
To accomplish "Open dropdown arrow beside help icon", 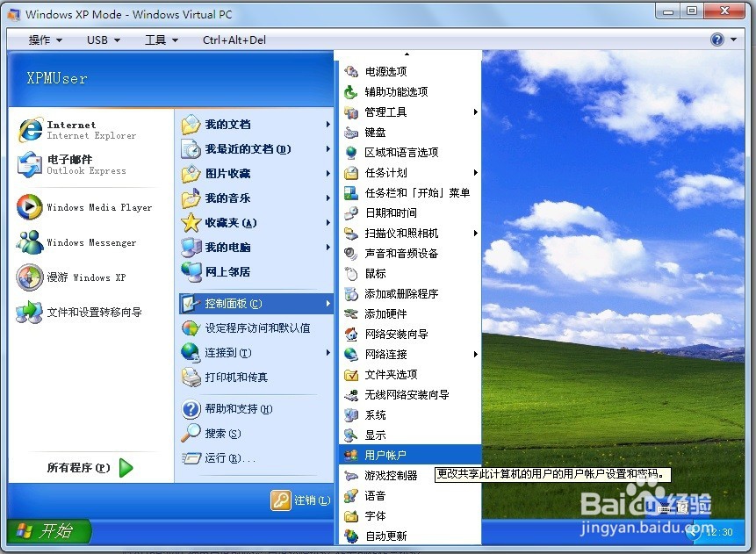I will click(733, 40).
